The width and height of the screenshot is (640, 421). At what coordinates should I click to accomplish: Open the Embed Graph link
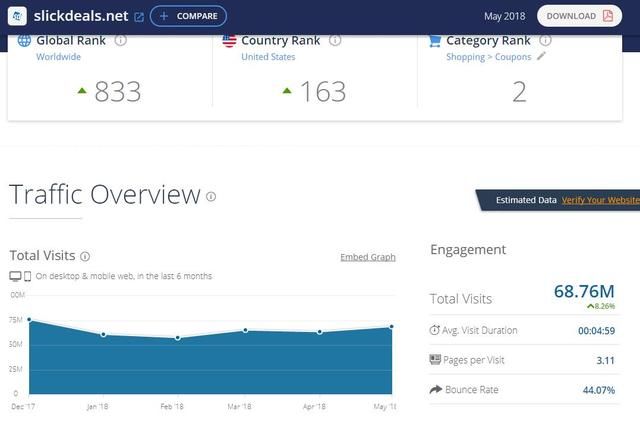point(367,257)
